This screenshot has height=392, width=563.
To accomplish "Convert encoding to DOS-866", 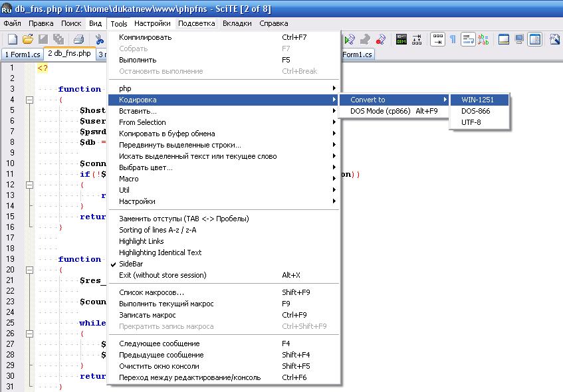I will [x=479, y=111].
